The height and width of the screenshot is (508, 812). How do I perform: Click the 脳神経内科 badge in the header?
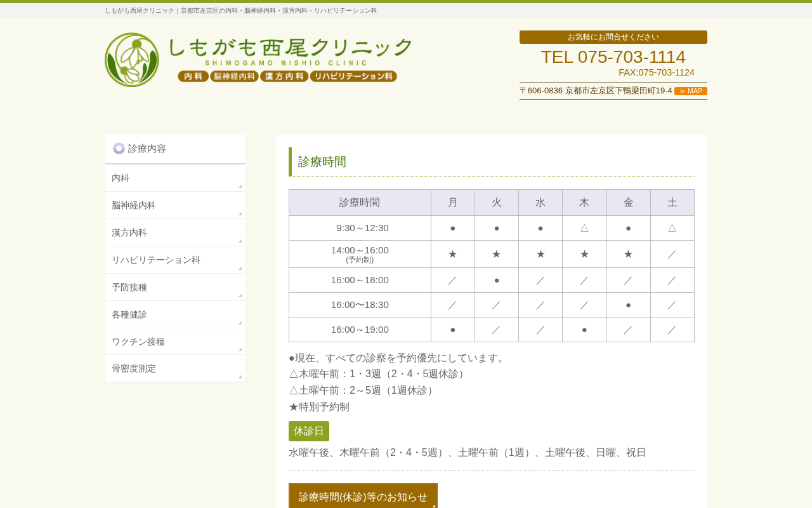click(235, 76)
